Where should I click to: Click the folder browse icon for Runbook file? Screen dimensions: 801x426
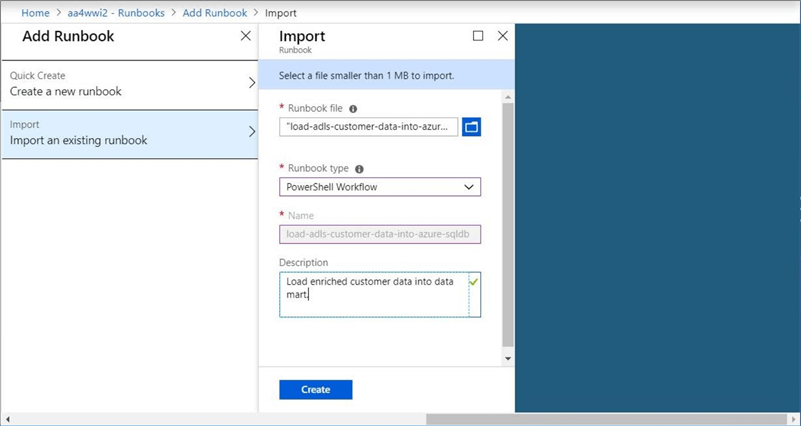tap(471, 127)
